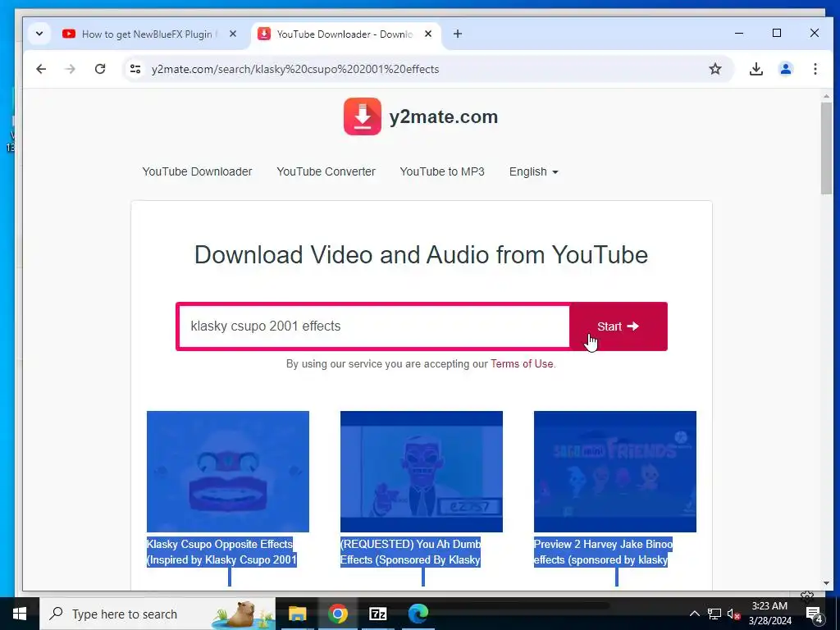Minimize the Chrome window
Screen dimensions: 840x630
(x=739, y=33)
